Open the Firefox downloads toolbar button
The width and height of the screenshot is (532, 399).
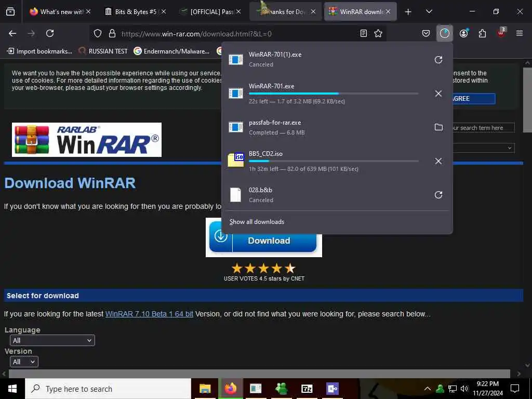(x=445, y=33)
